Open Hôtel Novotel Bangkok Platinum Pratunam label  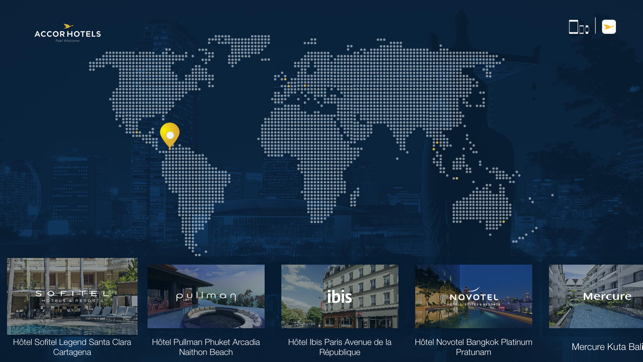pyautogui.click(x=474, y=347)
